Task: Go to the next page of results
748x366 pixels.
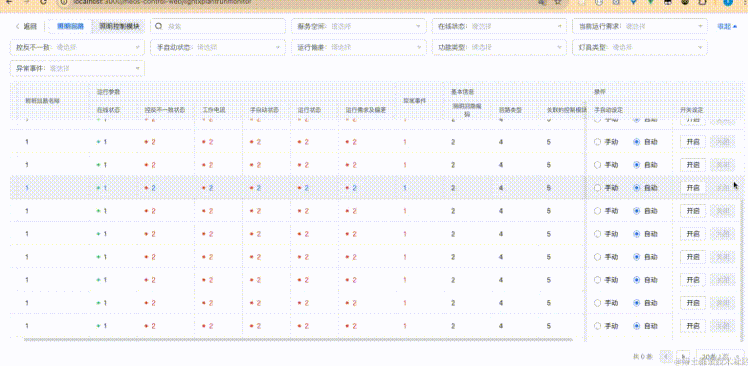Action: (x=683, y=356)
